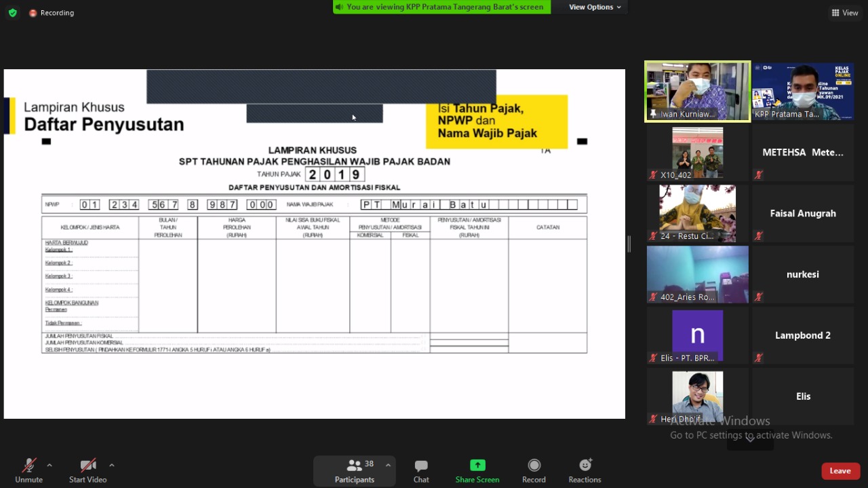Viewport: 868px width, 488px height.
Task: Open the Reactions menu
Action: point(585,466)
